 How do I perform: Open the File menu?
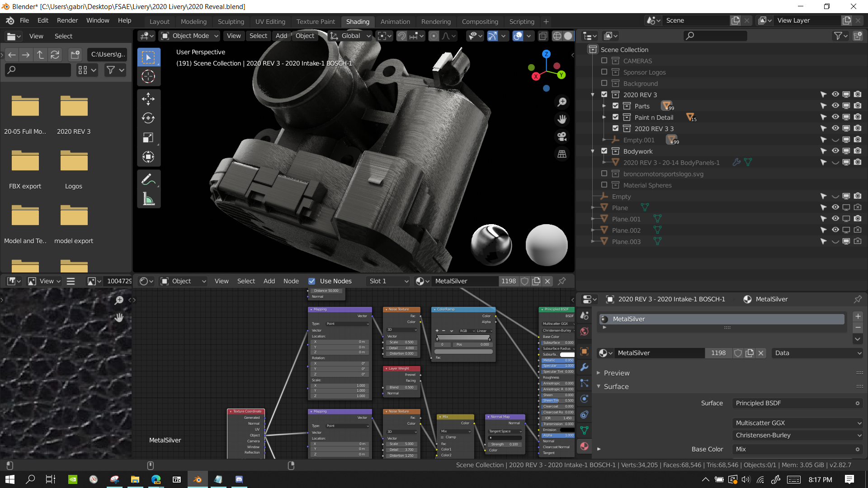click(24, 20)
